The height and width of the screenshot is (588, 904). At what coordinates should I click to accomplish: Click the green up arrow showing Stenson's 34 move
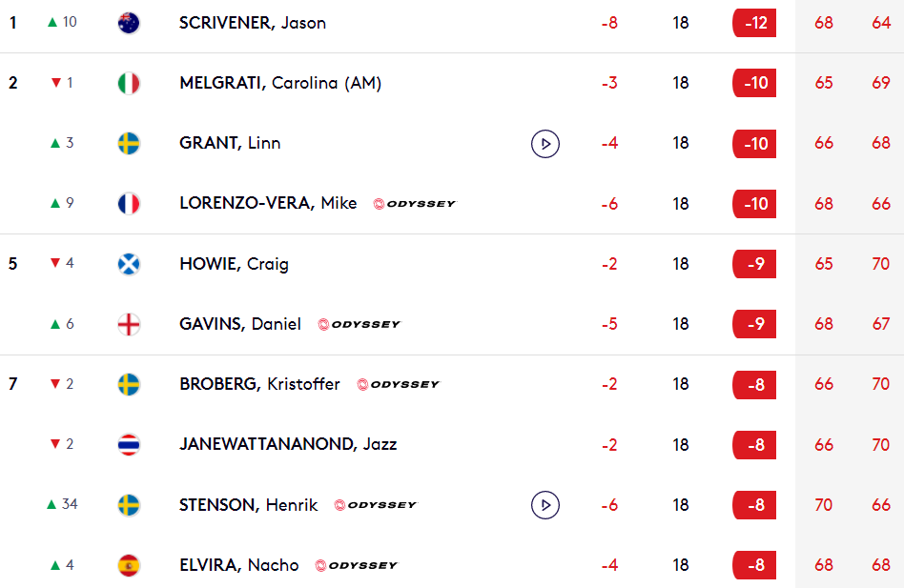point(51,504)
